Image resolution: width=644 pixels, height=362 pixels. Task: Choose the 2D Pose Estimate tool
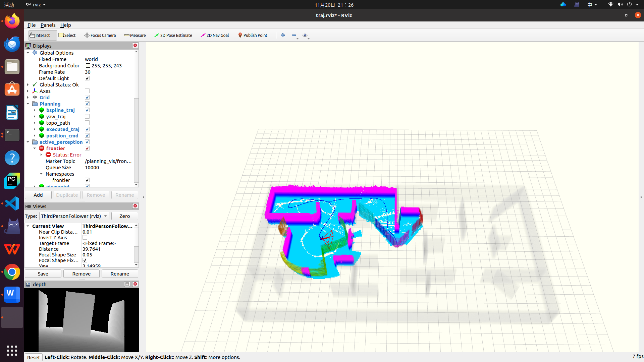(x=173, y=35)
